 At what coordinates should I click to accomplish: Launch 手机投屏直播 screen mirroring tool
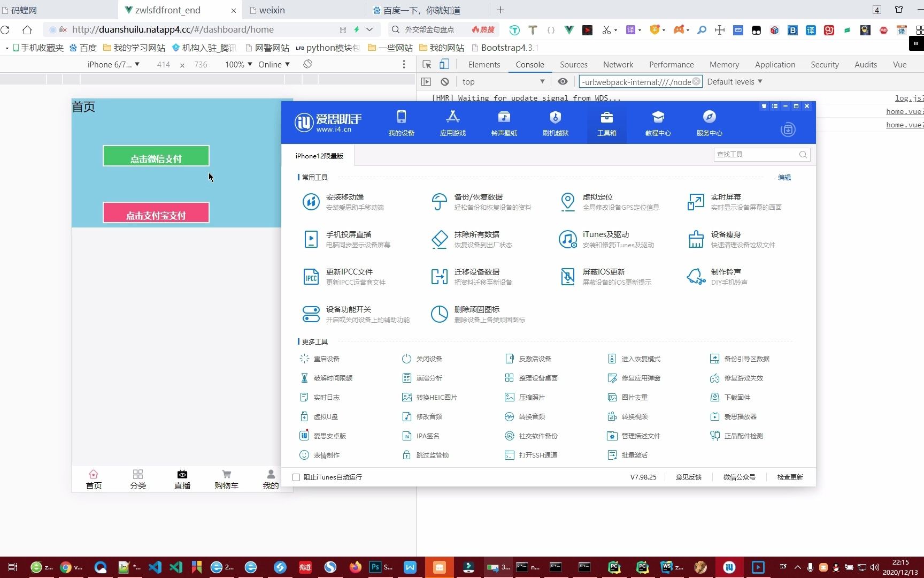pyautogui.click(x=353, y=239)
